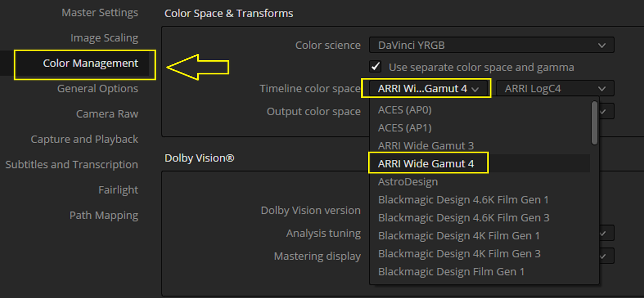Open the Camera Raw settings
The width and height of the screenshot is (644, 298).
pyautogui.click(x=107, y=114)
